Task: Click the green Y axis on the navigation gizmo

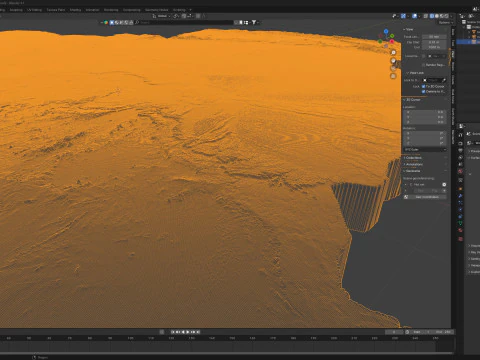Action: 392,36
